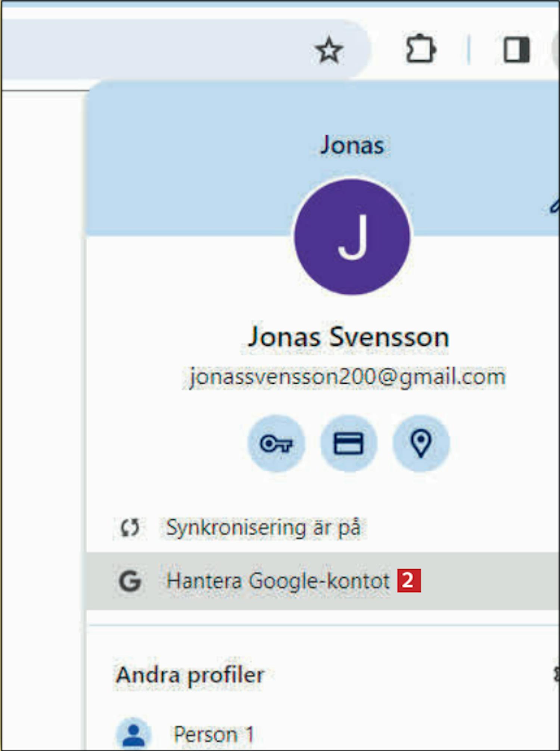Click the Google G icon
The height and width of the screenshot is (751, 560).
pyautogui.click(x=130, y=581)
